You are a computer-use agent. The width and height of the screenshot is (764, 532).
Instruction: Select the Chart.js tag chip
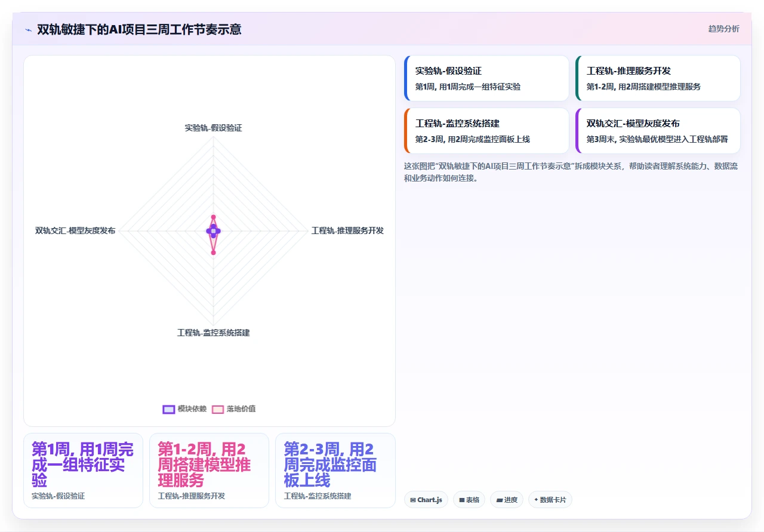point(426,500)
